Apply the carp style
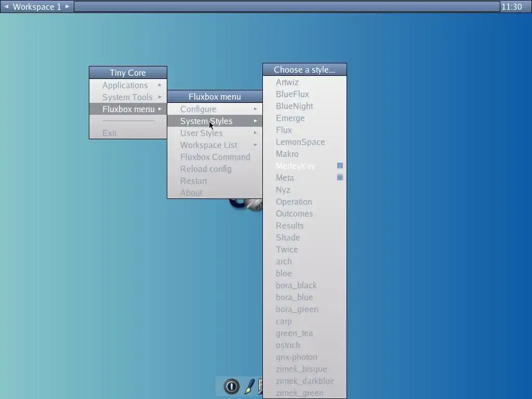The width and height of the screenshot is (532, 399). [x=304, y=321]
